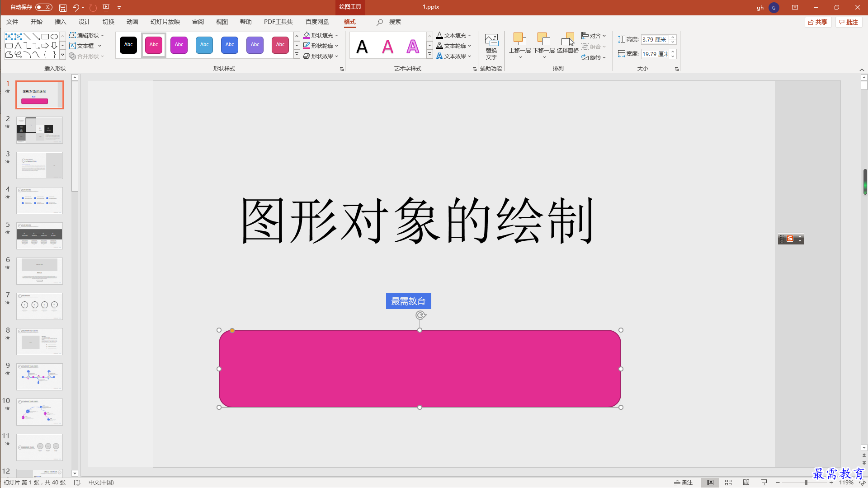This screenshot has height=488, width=868.
Task: Collapse the ribbon with the chevron
Action: click(x=862, y=70)
